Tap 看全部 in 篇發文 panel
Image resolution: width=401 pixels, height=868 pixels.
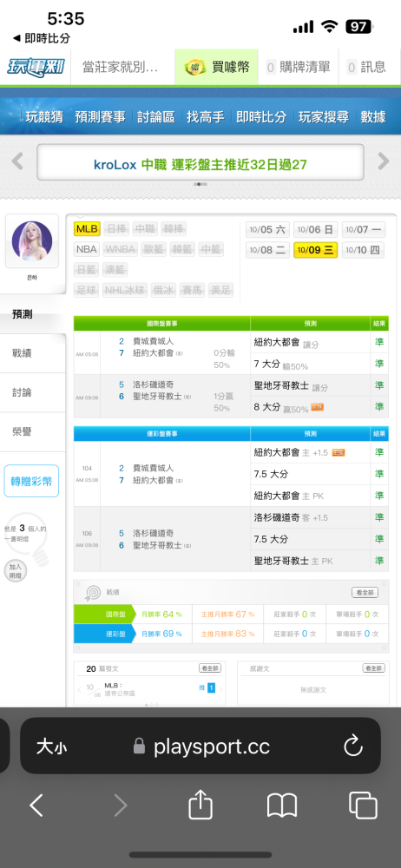click(210, 668)
